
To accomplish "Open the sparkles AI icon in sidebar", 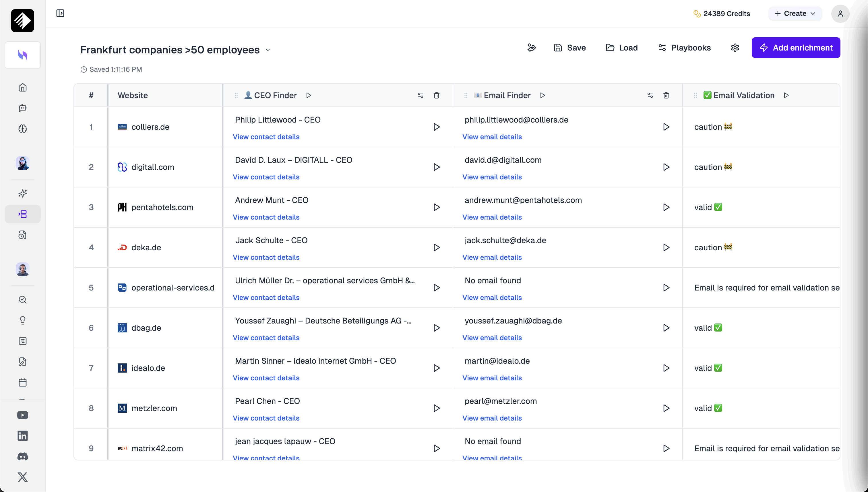I will point(23,193).
